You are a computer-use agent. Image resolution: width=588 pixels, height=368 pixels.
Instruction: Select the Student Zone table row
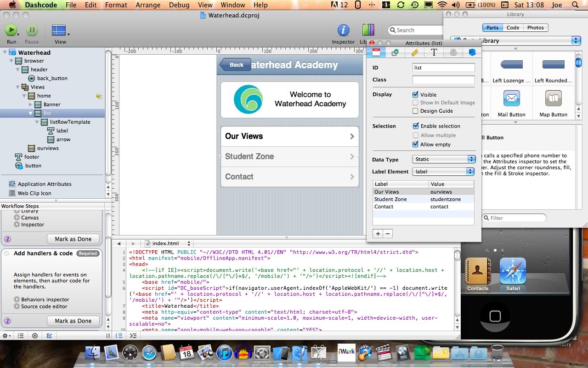point(423,199)
